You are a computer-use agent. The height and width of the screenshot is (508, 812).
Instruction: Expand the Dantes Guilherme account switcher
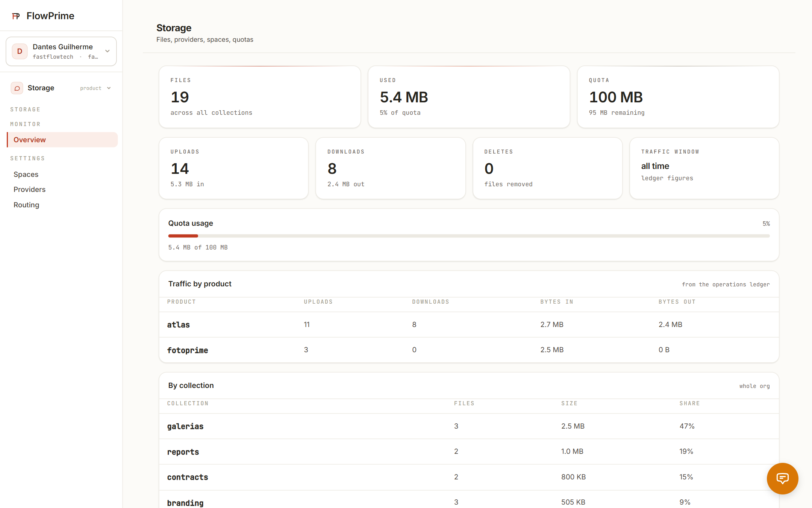point(61,51)
